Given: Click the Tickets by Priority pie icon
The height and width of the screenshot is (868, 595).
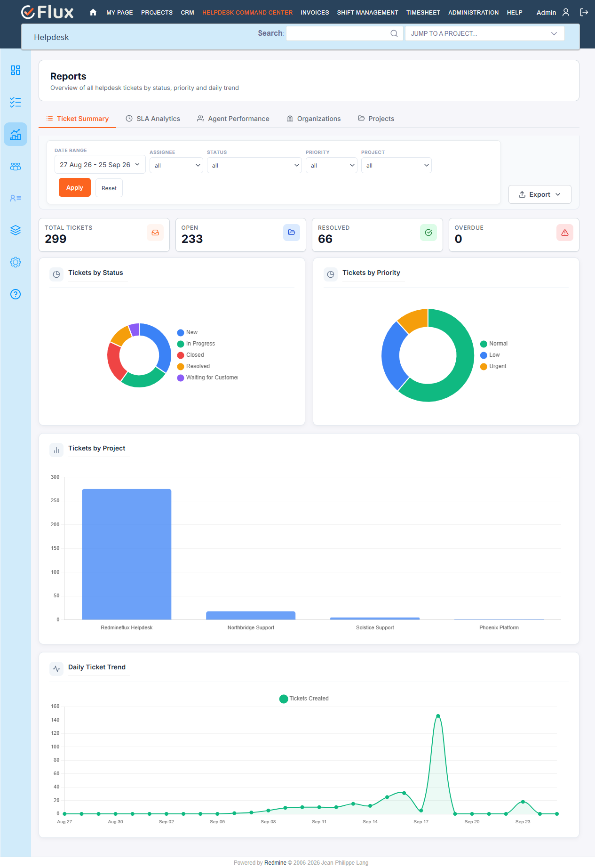Looking at the screenshot, I should (331, 274).
